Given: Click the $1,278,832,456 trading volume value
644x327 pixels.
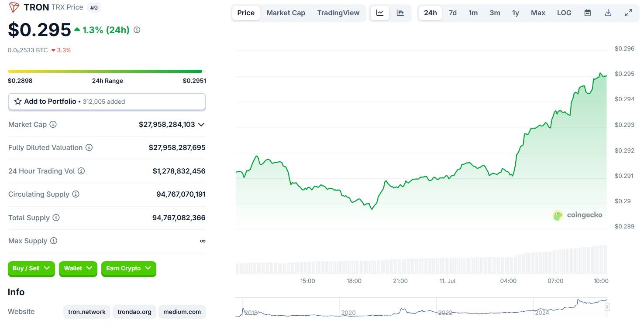Looking at the screenshot, I should (179, 171).
